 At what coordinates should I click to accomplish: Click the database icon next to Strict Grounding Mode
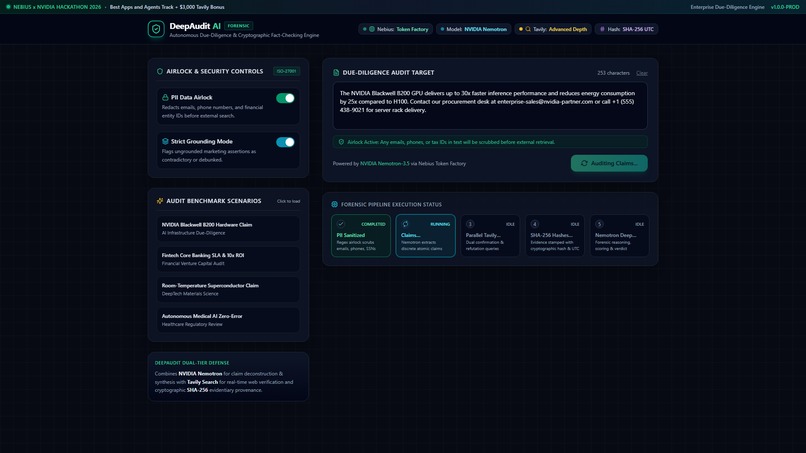[x=165, y=141]
